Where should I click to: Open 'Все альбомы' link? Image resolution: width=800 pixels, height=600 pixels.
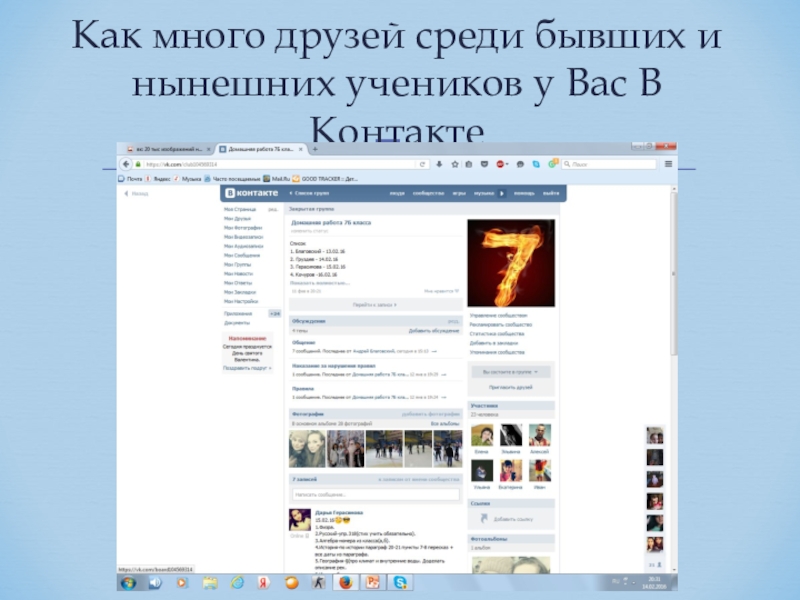[445, 423]
